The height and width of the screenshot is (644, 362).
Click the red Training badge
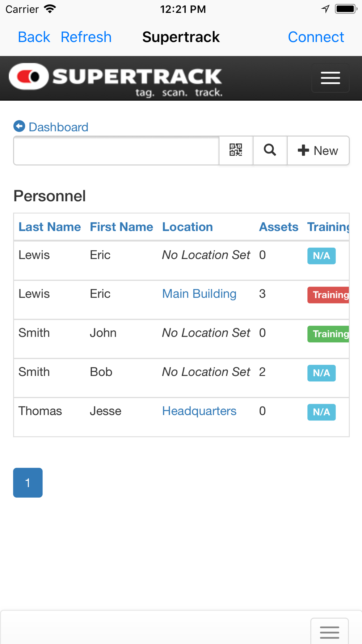[x=328, y=295]
